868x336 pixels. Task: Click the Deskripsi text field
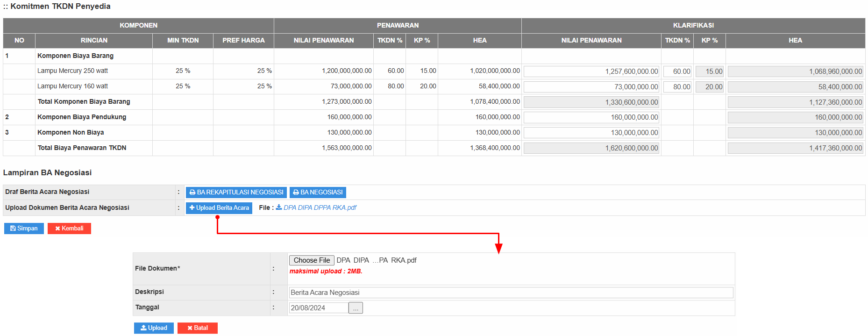511,293
